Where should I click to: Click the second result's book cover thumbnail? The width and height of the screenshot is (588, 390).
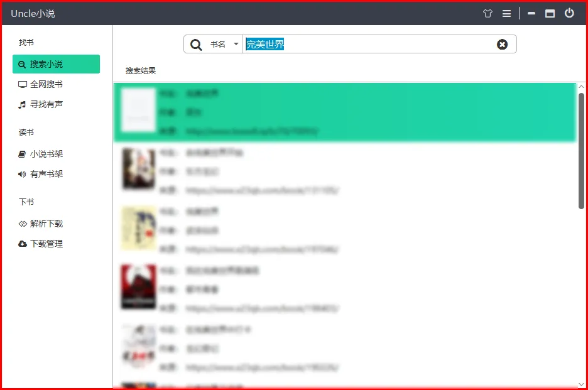point(138,168)
